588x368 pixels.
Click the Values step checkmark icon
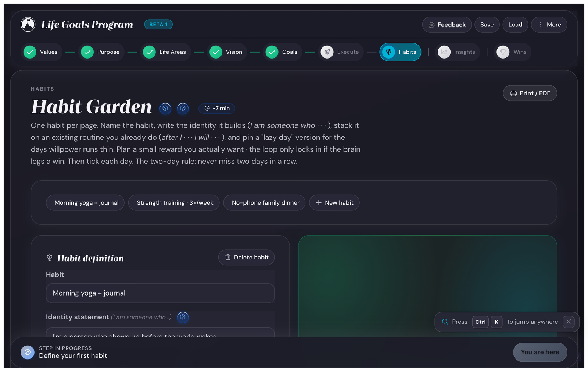[30, 52]
